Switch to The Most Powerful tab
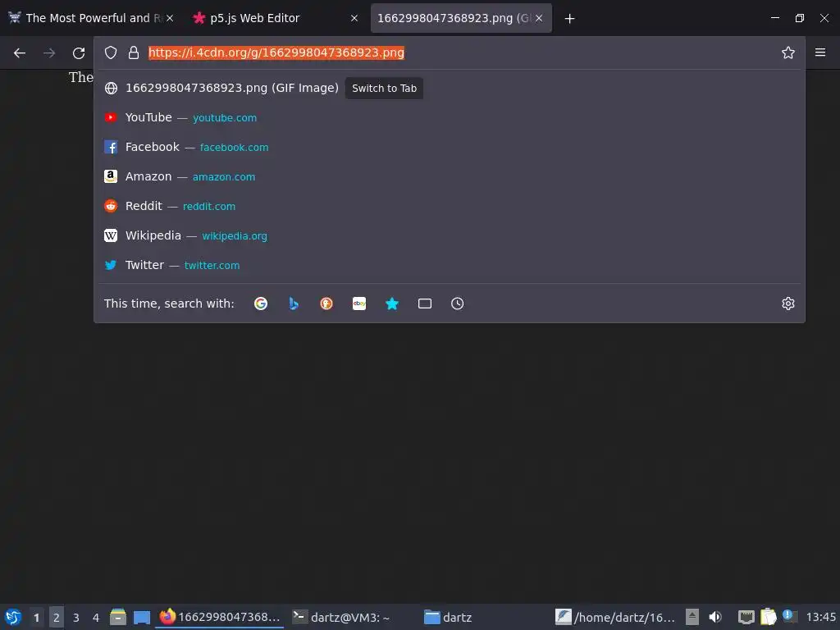 click(x=92, y=18)
